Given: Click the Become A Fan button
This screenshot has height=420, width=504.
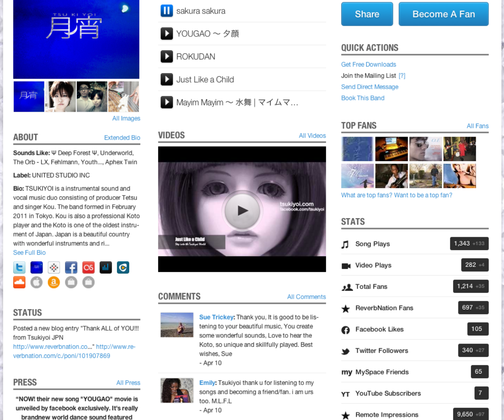Looking at the screenshot, I should point(444,14).
